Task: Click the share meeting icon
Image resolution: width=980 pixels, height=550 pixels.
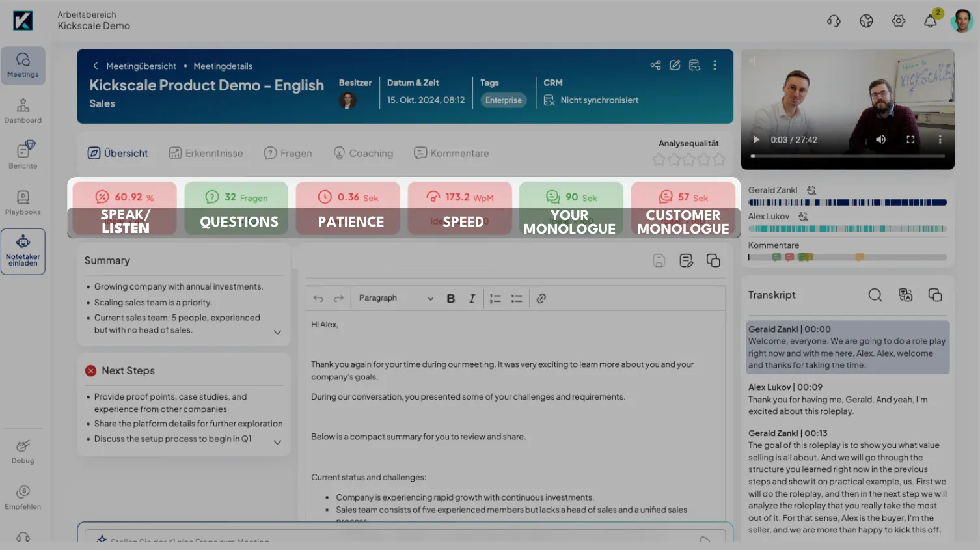Action: (x=655, y=65)
